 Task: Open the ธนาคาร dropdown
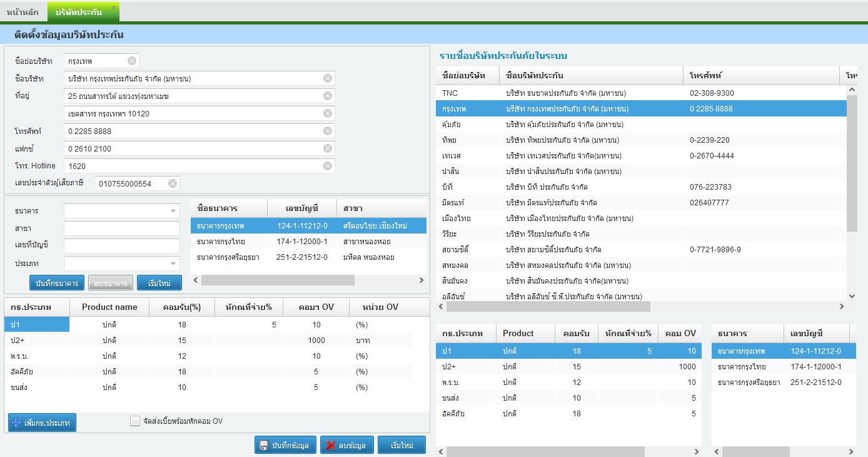[x=173, y=211]
